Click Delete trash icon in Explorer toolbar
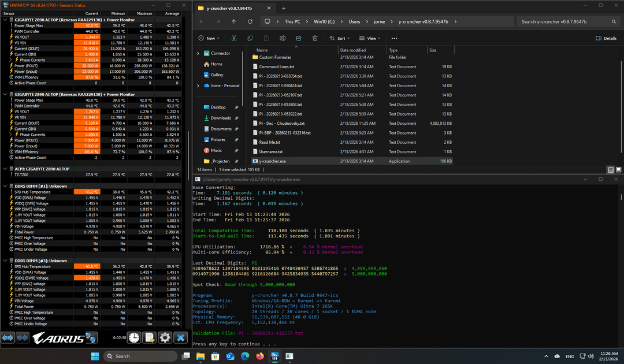Viewport: 624px width, 364px height. pos(315,38)
